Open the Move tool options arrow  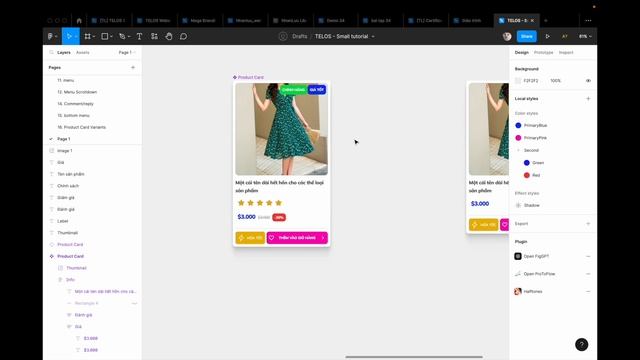76,37
